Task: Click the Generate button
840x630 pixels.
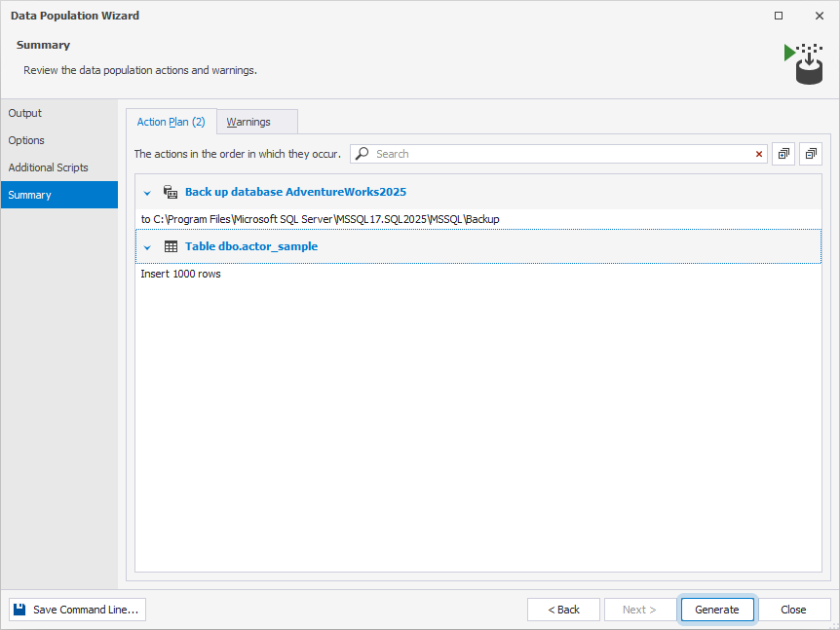Action: [x=717, y=610]
